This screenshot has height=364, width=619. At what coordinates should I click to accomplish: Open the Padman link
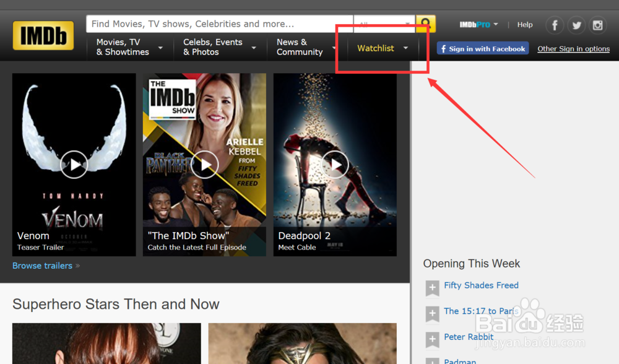point(460,361)
